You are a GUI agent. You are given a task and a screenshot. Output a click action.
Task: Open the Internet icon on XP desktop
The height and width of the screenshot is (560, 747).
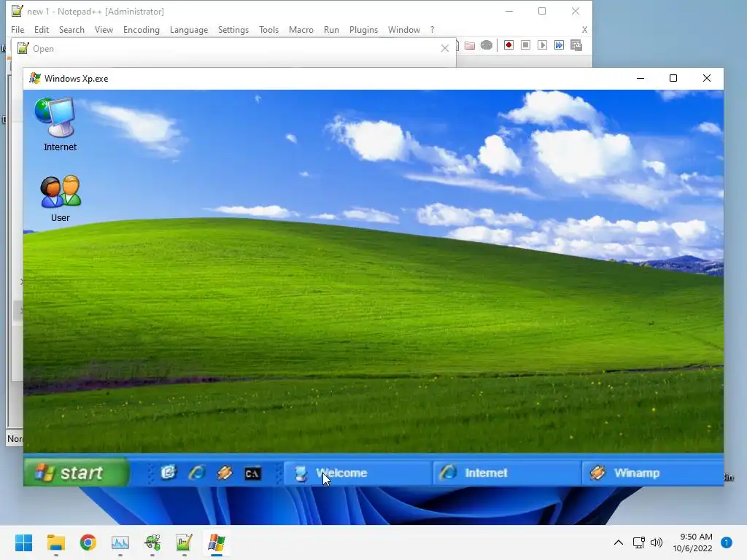tap(59, 124)
